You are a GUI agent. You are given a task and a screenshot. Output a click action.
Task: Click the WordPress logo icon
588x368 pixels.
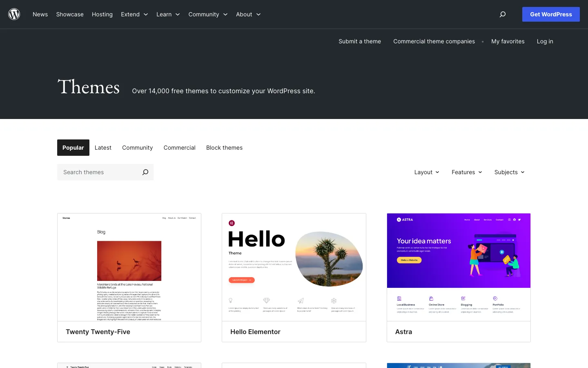(x=14, y=14)
